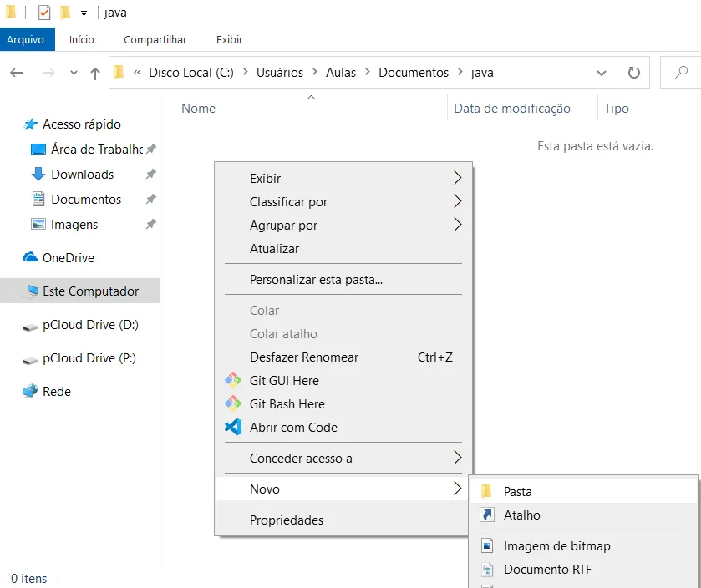
Task: Expand the Classificar por submenu arrow
Action: 457,201
